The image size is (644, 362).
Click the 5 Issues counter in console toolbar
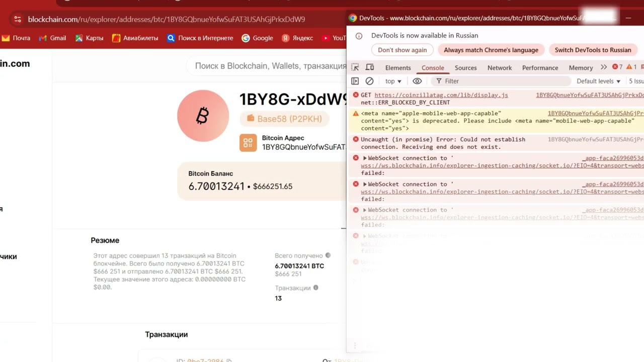[636, 81]
